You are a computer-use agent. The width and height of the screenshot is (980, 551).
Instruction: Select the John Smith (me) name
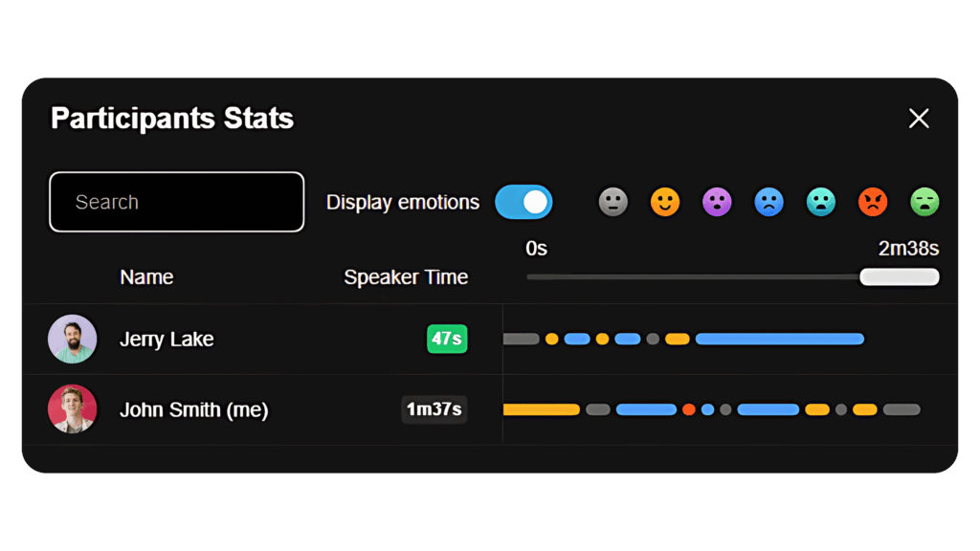point(193,410)
